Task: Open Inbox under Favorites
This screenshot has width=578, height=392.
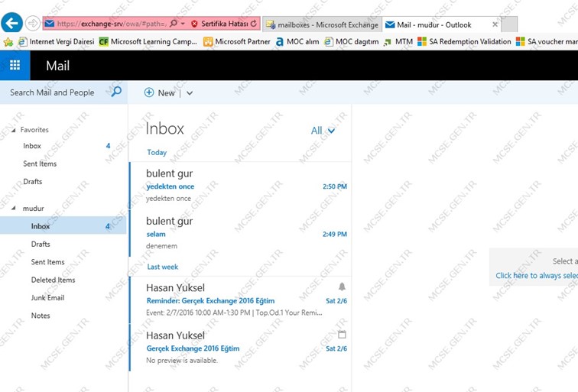Action: [31, 146]
